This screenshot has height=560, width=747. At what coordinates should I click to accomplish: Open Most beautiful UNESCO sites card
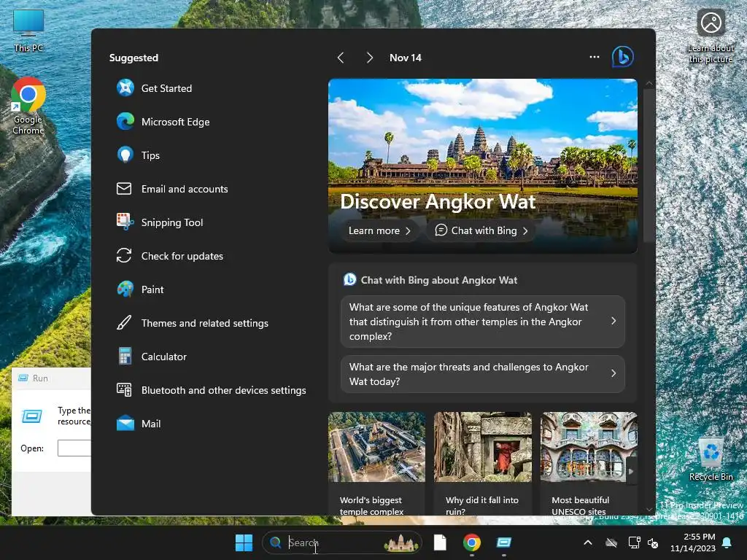(589, 464)
